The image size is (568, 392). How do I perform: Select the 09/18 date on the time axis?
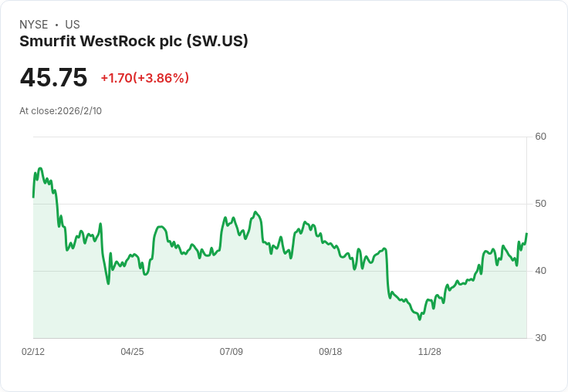point(330,352)
